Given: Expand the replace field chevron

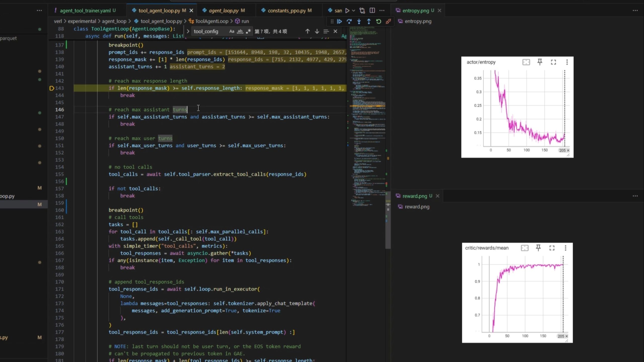Looking at the screenshot, I should pos(188,31).
